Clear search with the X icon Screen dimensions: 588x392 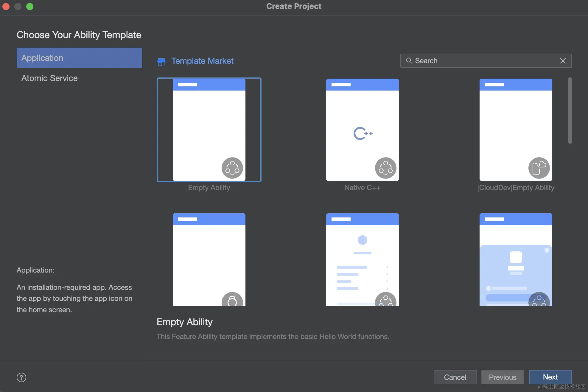(563, 61)
